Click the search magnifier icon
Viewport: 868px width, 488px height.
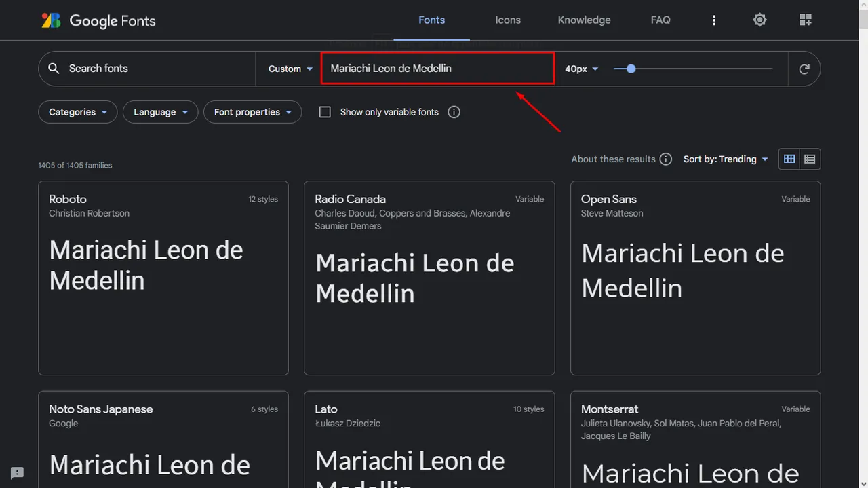click(x=54, y=69)
